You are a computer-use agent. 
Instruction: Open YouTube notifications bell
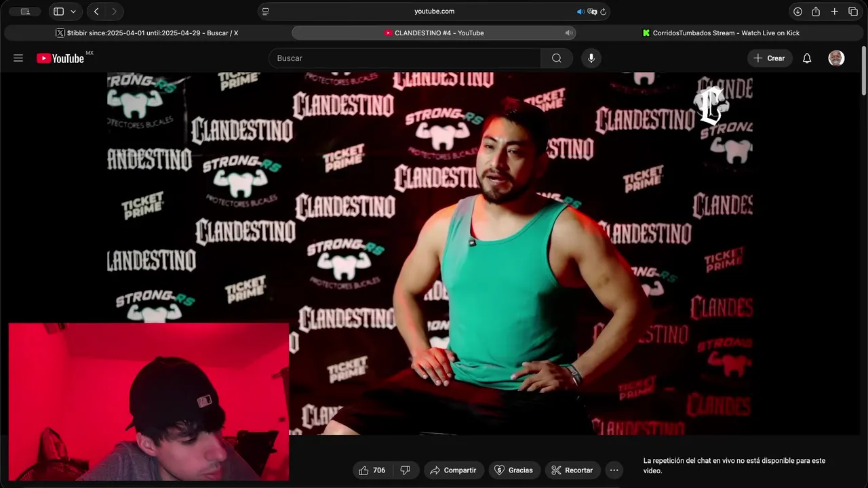(807, 58)
